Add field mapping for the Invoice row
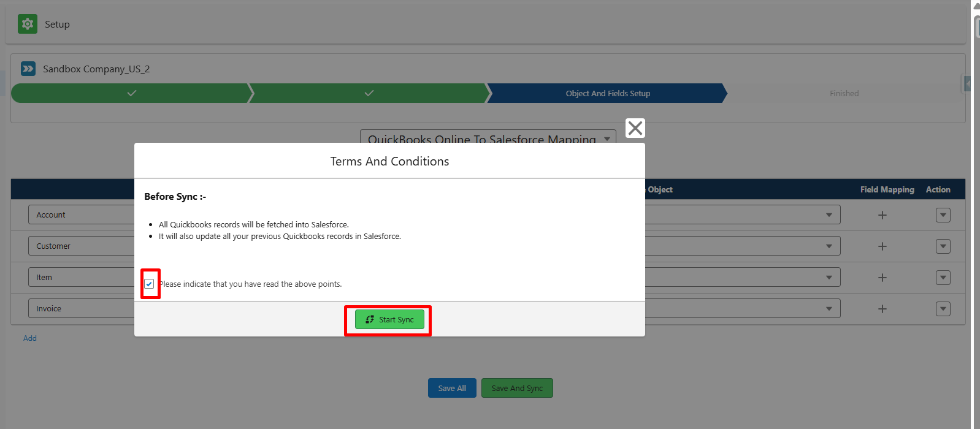The height and width of the screenshot is (429, 980). 882,309
